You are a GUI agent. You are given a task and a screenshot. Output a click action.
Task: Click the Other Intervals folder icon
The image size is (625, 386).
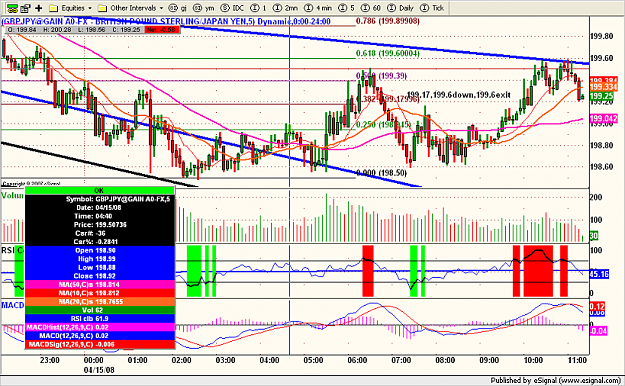click(x=103, y=8)
